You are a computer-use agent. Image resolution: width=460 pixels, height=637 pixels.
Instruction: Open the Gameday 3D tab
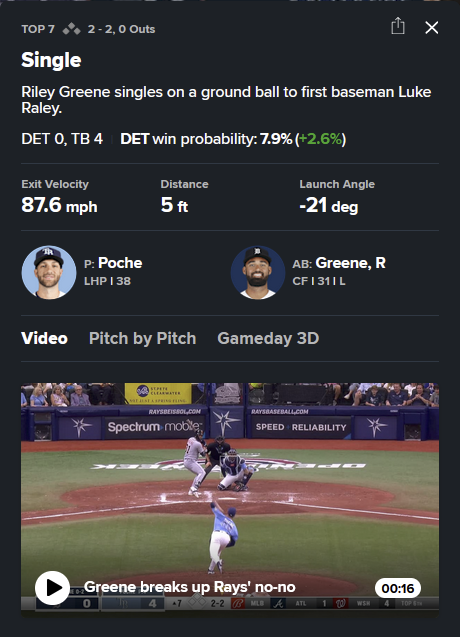(268, 338)
